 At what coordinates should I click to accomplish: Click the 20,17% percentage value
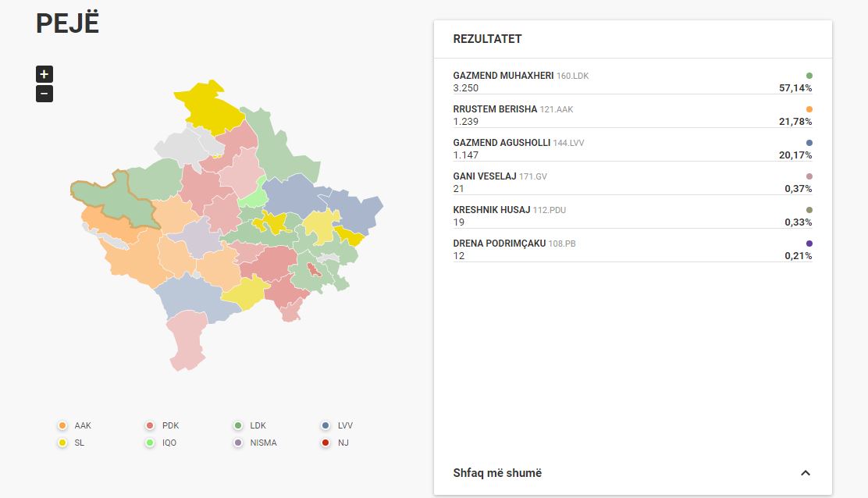point(795,155)
